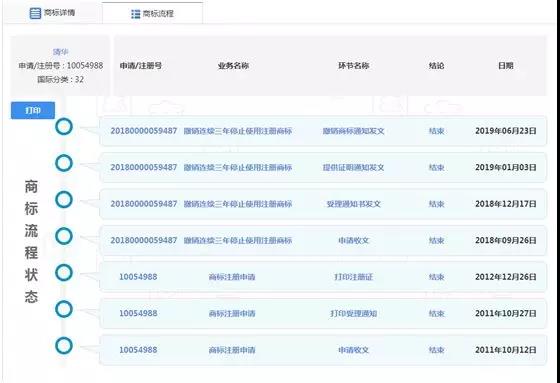The image size is (560, 383).
Task: Click 提供证明通知发文 step name
Action: 354,168
